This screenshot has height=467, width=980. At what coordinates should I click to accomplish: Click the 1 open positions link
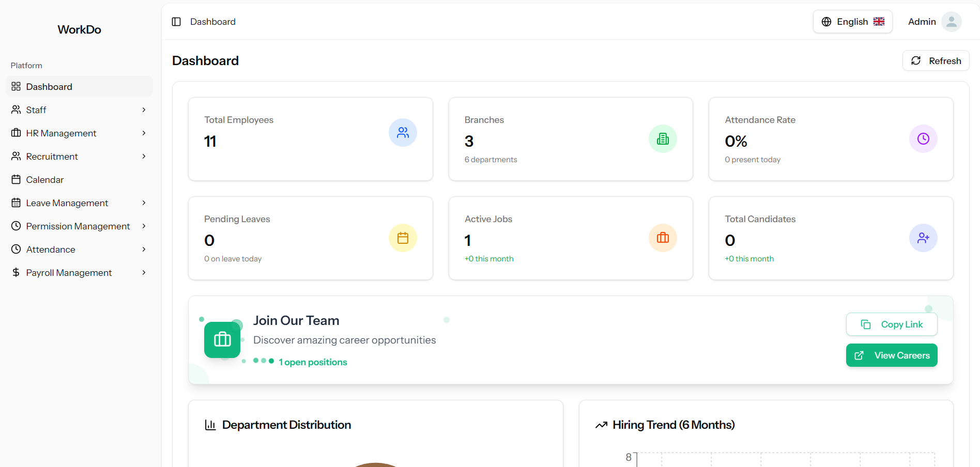pos(313,362)
